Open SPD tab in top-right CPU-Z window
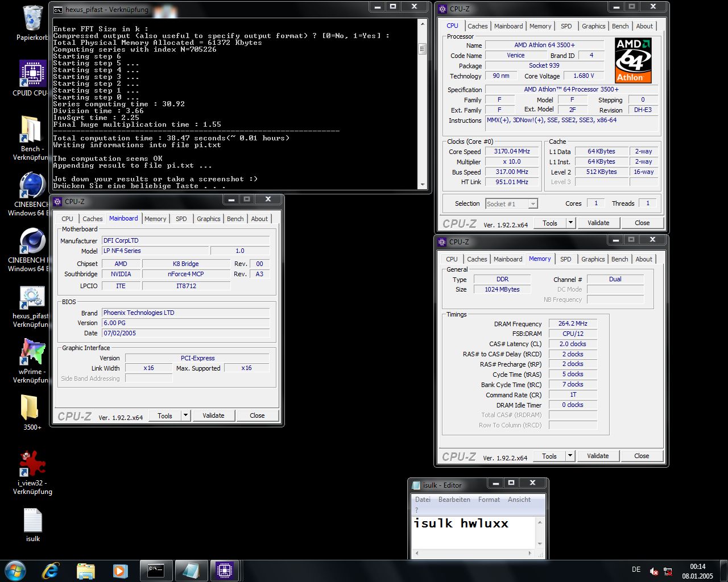 [566, 26]
